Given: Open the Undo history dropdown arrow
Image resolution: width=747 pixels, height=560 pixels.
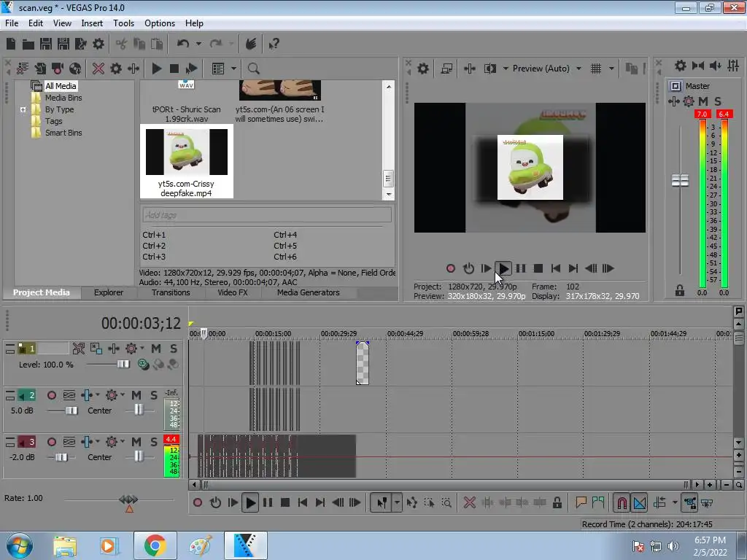Looking at the screenshot, I should click(198, 44).
